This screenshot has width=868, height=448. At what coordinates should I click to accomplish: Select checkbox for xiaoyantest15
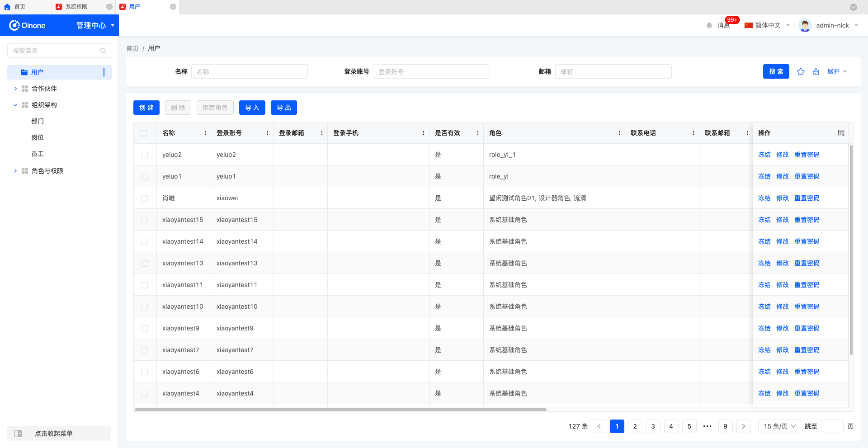point(145,220)
